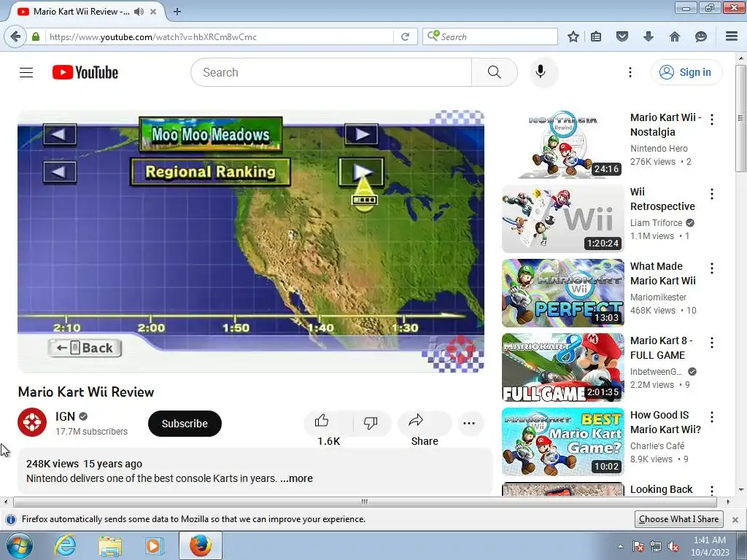Click the horizontal scrollbar thumb

click(x=365, y=502)
